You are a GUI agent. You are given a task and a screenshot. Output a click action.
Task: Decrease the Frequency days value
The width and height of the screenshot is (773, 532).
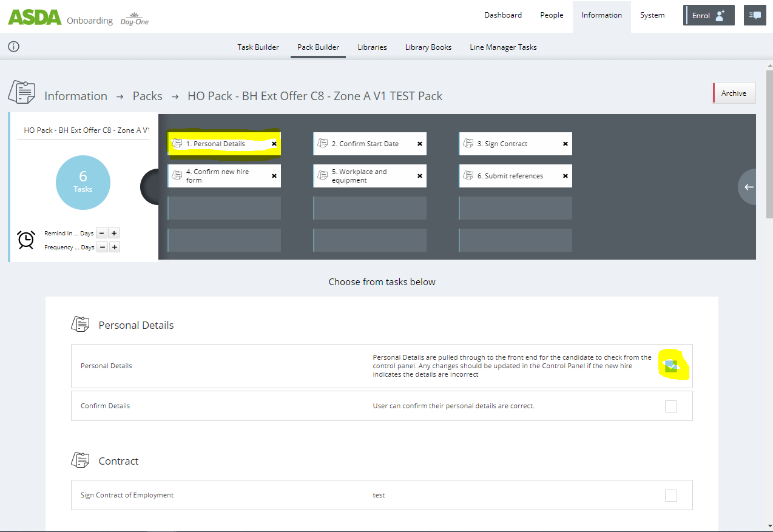(103, 247)
